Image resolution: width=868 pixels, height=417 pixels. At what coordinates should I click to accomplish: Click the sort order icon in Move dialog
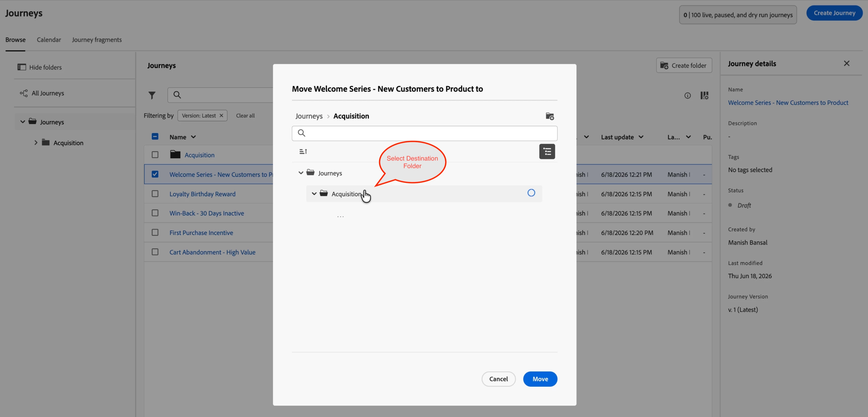coord(303,152)
